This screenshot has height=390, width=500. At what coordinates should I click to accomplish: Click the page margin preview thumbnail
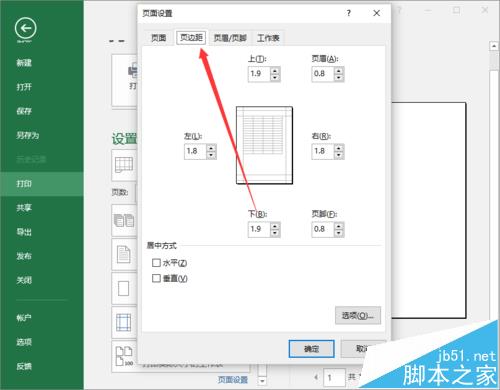pyautogui.click(x=264, y=145)
